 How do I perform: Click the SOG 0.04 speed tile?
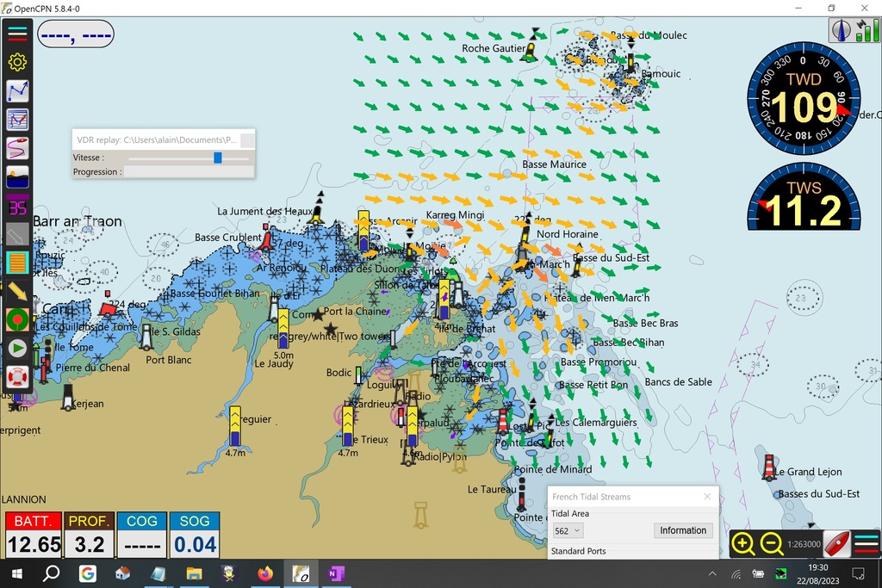[x=195, y=535]
